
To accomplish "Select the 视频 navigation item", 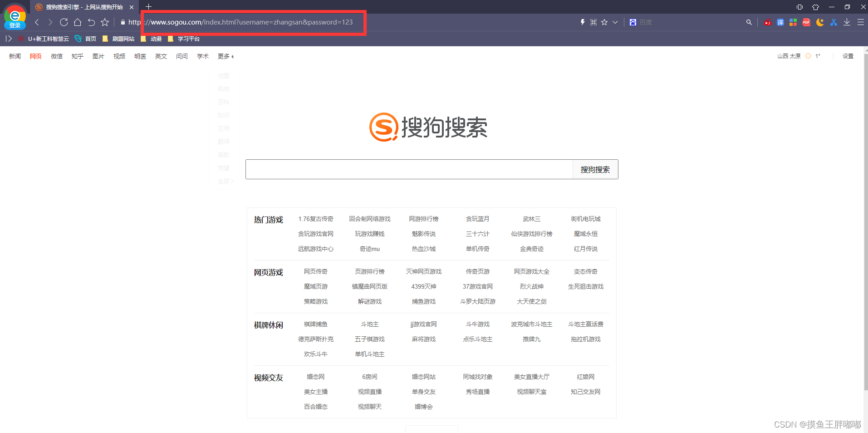I will 119,56.
